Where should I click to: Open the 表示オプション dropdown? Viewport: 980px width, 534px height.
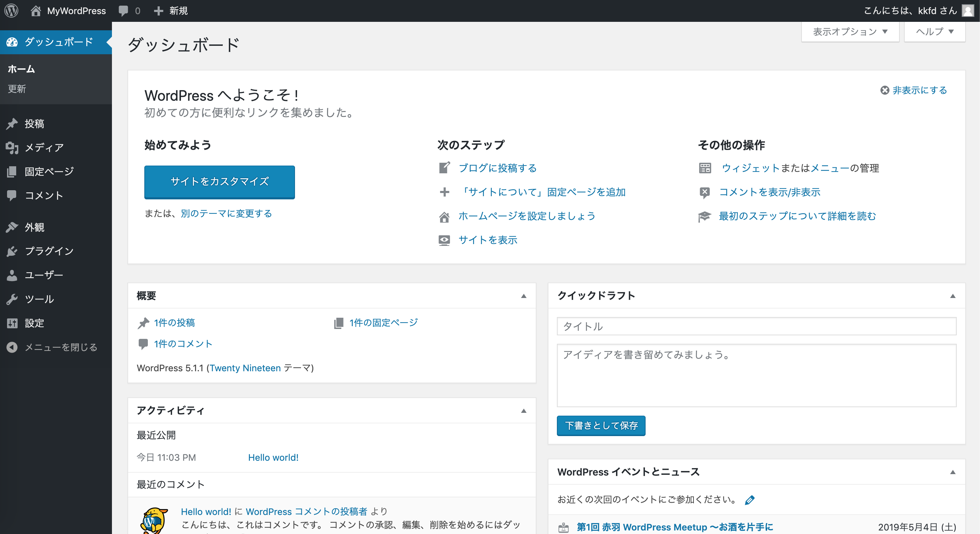(x=850, y=32)
